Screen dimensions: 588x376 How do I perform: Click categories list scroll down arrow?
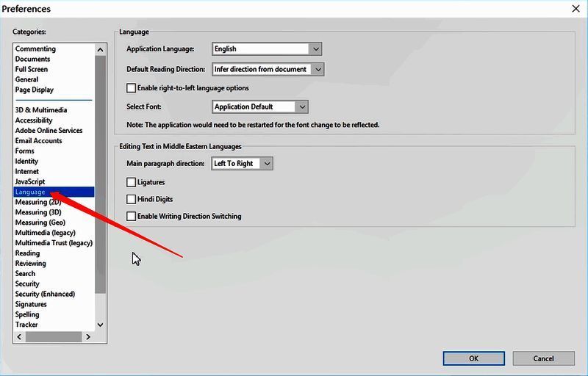tap(100, 325)
